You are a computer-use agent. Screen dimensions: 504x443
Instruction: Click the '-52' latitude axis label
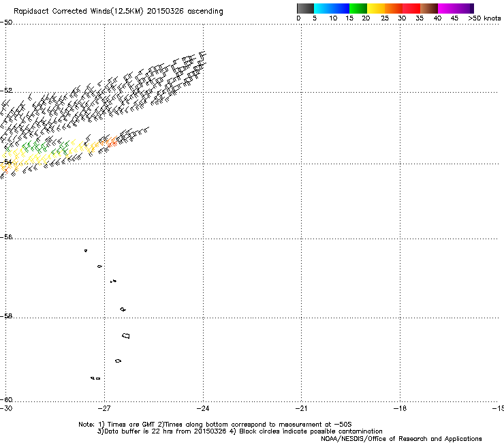pyautogui.click(x=6, y=91)
